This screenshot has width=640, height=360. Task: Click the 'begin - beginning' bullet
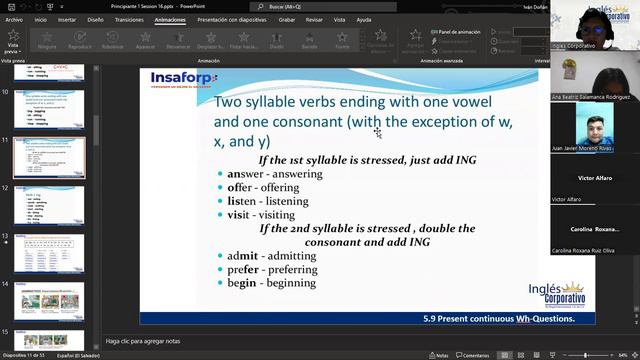click(271, 283)
